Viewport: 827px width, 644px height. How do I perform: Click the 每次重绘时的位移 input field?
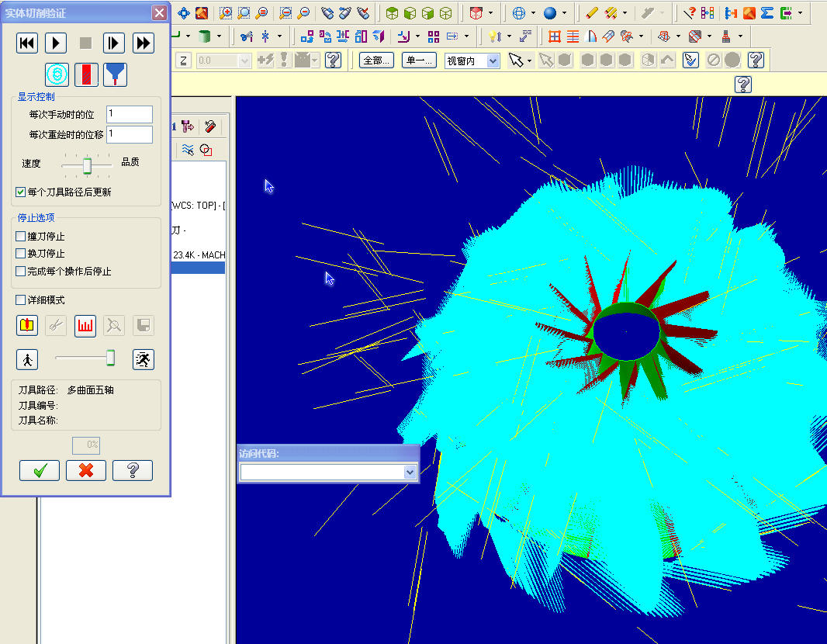click(x=130, y=134)
